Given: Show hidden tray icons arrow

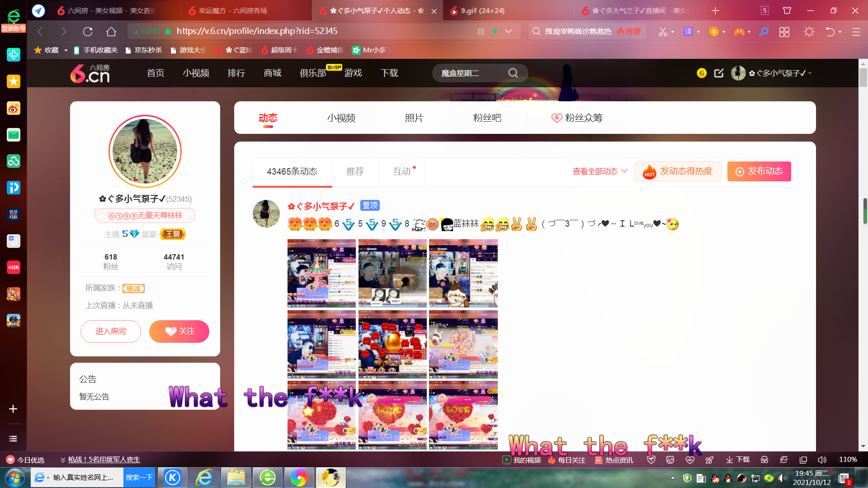Looking at the screenshot, I should pyautogui.click(x=673, y=478).
